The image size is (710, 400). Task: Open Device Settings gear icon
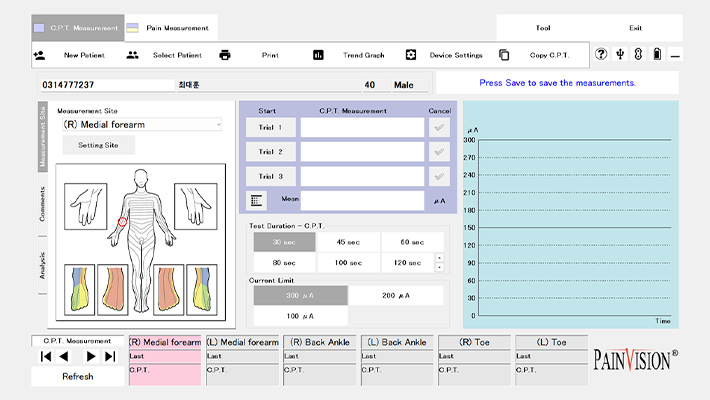pos(410,55)
